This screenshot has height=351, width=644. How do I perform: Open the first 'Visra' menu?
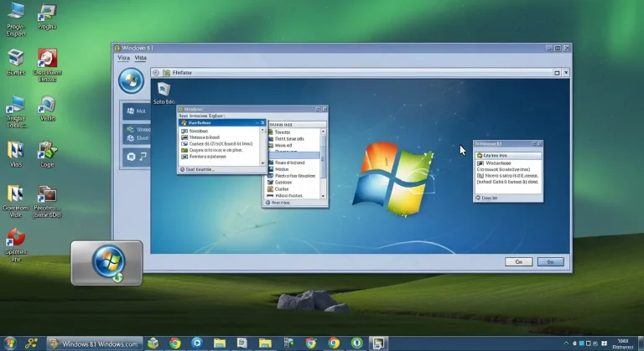point(123,59)
